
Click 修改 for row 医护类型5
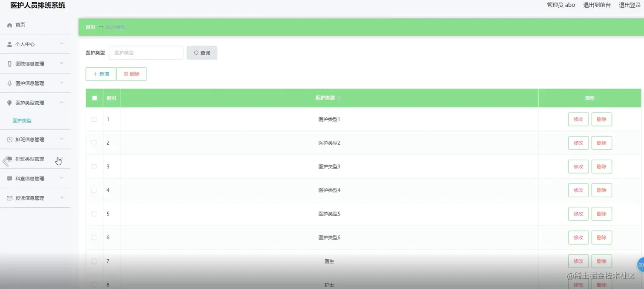click(578, 214)
